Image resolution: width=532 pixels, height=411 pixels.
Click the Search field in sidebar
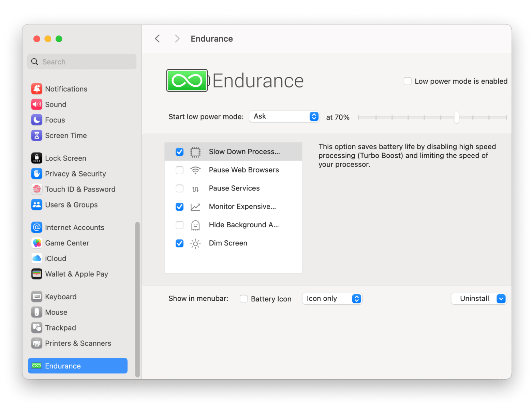(82, 62)
